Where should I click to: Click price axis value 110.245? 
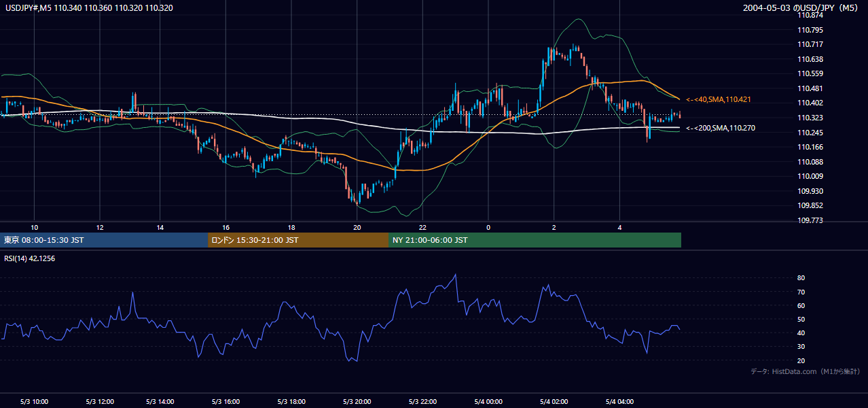click(810, 133)
